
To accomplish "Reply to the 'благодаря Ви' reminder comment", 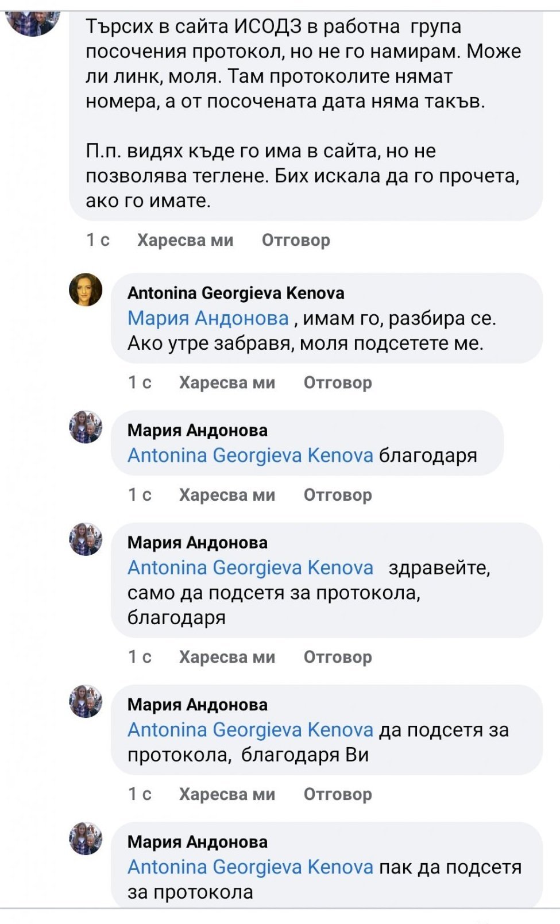I will point(338,794).
